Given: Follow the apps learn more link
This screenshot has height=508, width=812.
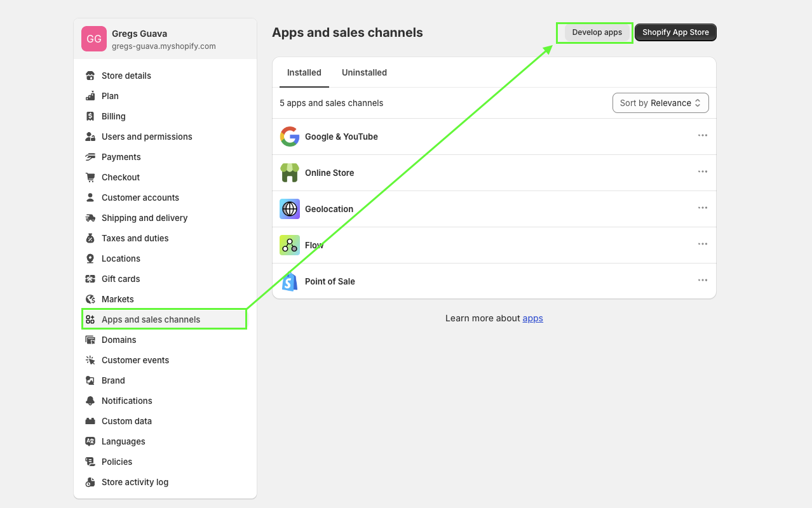Looking at the screenshot, I should click(532, 318).
